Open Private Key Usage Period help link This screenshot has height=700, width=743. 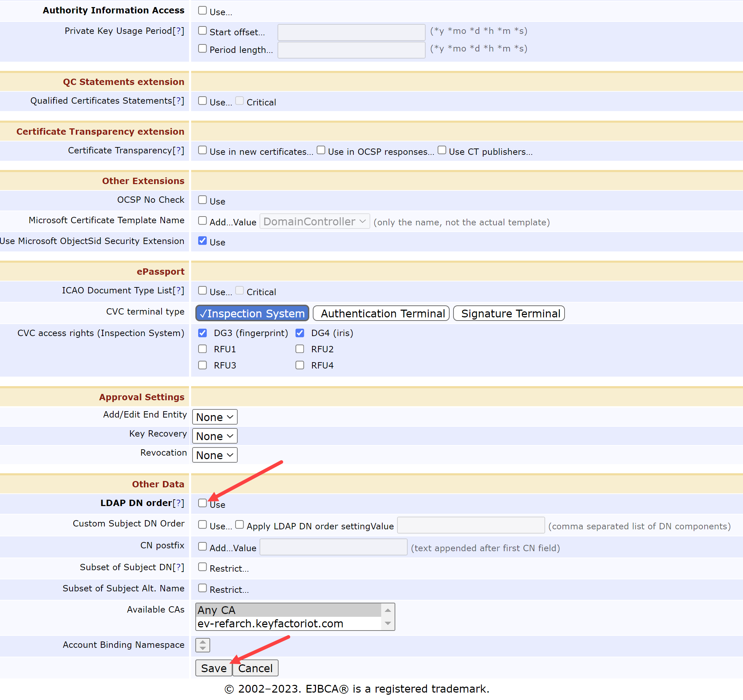pyautogui.click(x=178, y=31)
